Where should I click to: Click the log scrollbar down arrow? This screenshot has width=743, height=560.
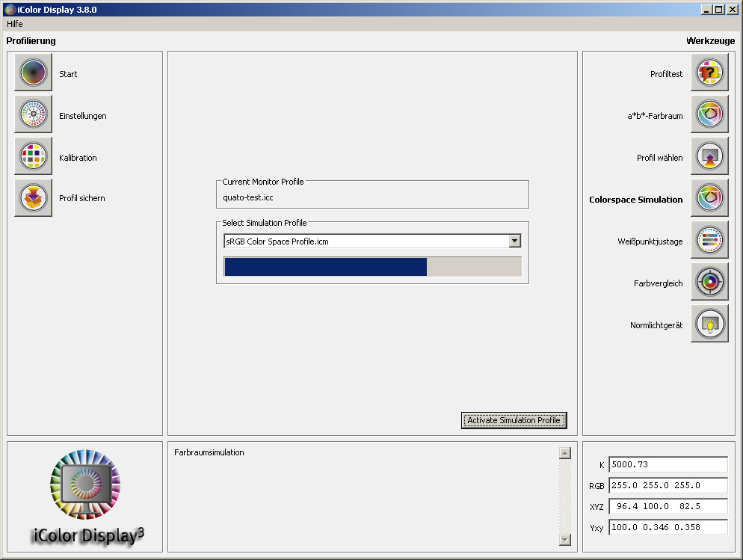[565, 540]
